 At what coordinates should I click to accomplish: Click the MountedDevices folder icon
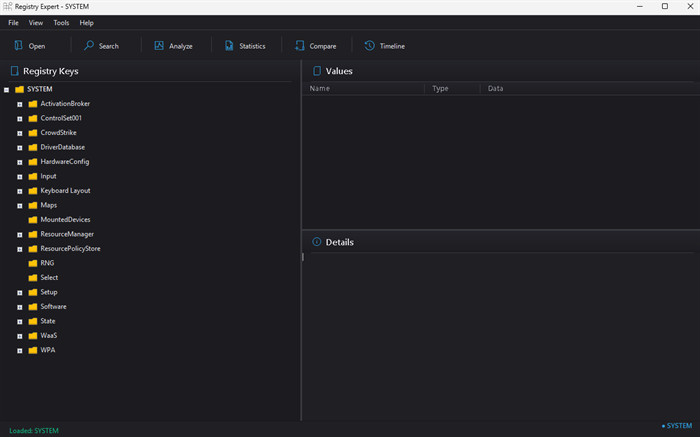33,220
